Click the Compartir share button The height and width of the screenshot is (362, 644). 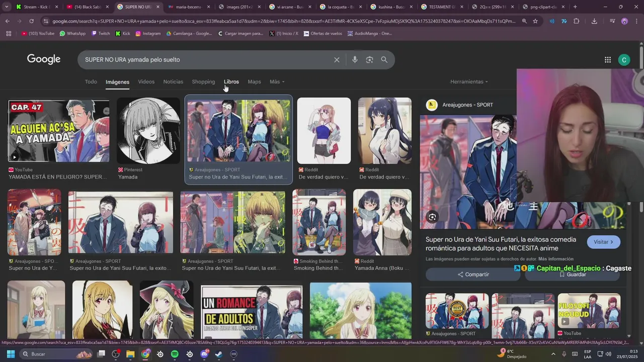(473, 275)
